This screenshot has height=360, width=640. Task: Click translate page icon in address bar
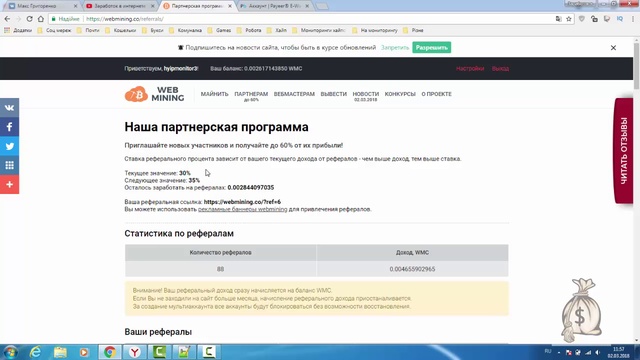[558, 19]
